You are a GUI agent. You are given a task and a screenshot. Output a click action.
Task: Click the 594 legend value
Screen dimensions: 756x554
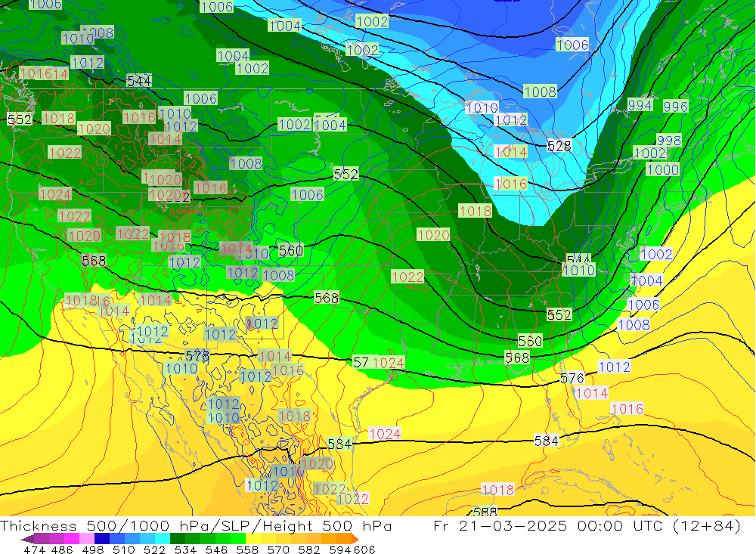(339, 549)
